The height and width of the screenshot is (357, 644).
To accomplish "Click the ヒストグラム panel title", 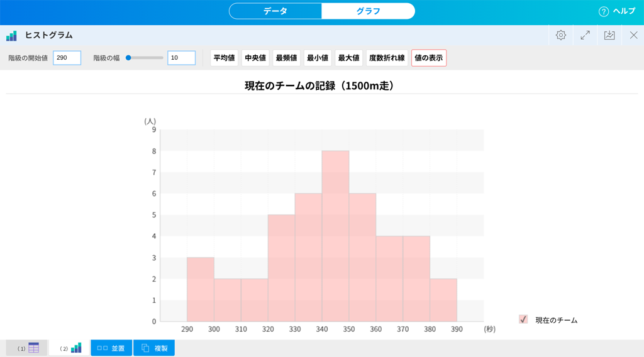I will coord(49,35).
